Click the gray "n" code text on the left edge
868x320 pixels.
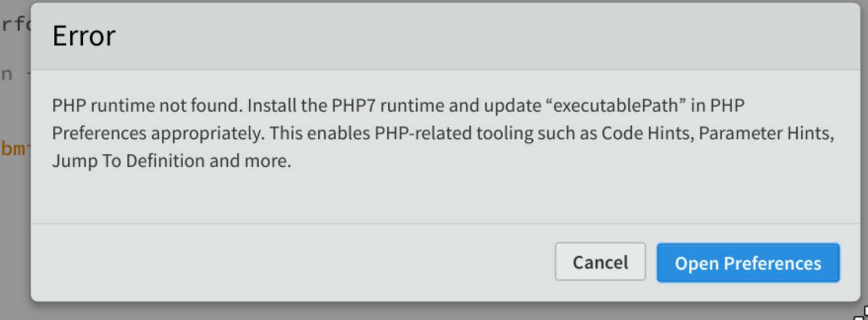pyautogui.click(x=6, y=76)
